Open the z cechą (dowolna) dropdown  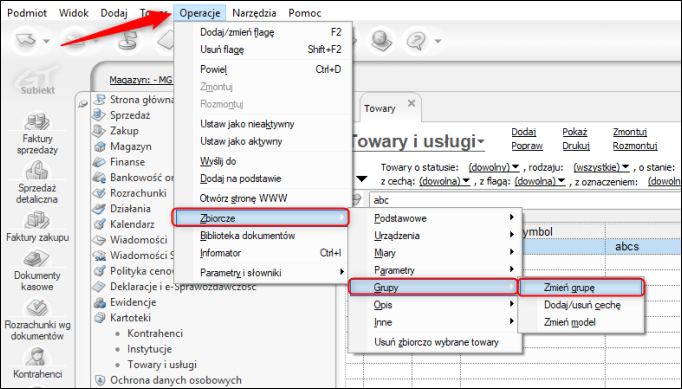pyautogui.click(x=445, y=181)
